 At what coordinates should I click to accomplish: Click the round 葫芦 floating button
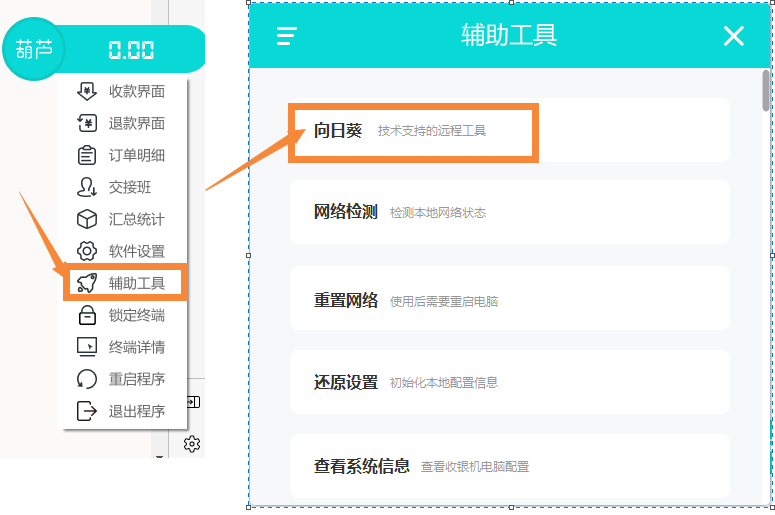click(33, 49)
